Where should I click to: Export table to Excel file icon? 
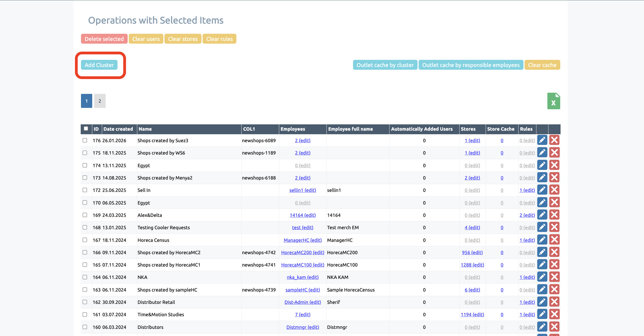(x=553, y=101)
